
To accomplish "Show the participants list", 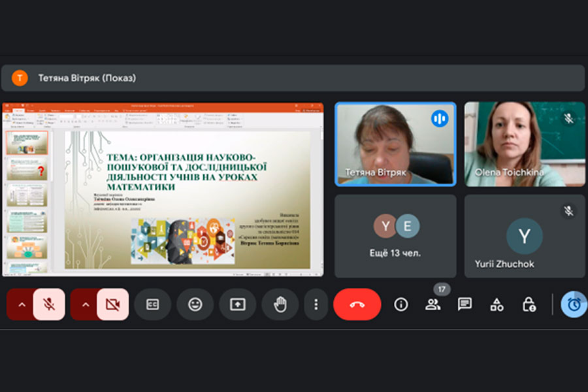I will (433, 304).
